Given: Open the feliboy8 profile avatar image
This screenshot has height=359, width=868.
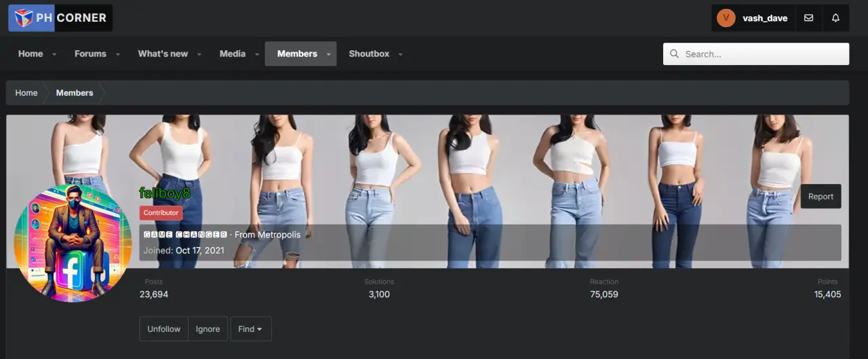Looking at the screenshot, I should coord(73,243).
